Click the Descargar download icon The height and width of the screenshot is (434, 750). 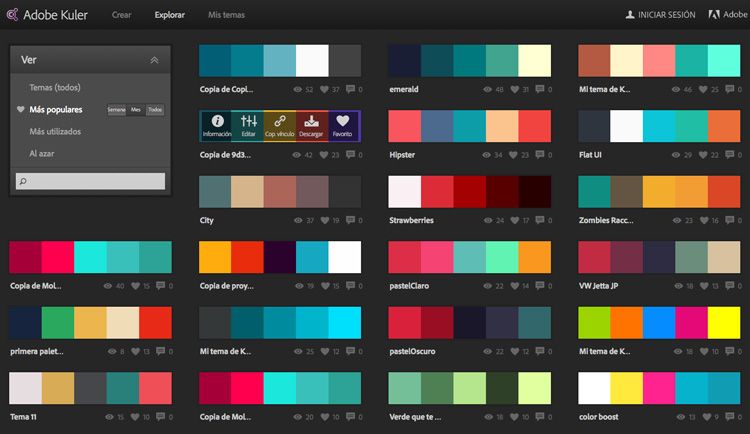311,121
